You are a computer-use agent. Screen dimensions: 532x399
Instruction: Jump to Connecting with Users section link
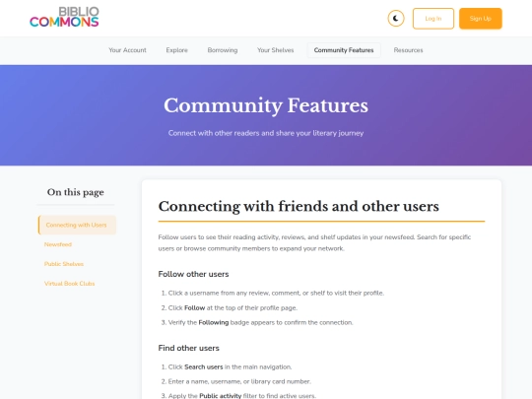click(77, 225)
